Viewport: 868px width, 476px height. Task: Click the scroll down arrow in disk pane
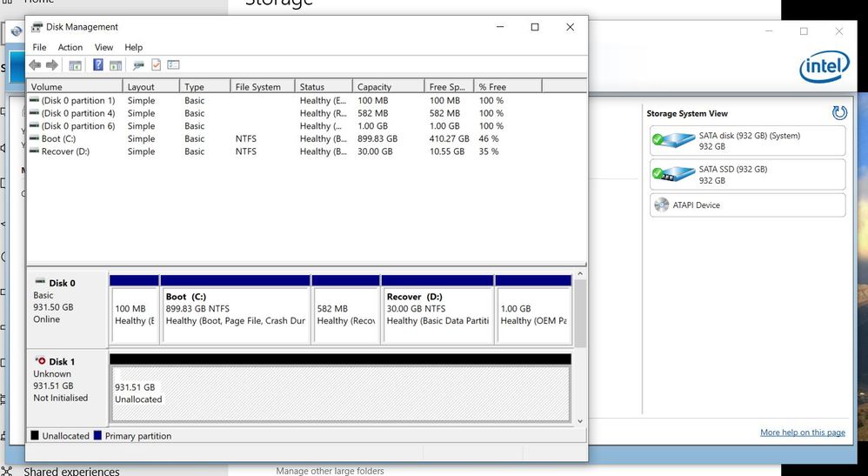581,421
